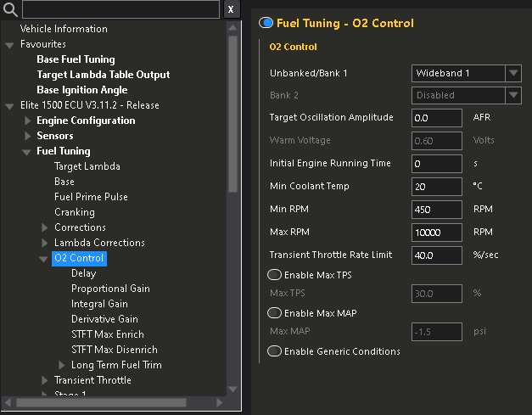Select Base Fuel Tuning favourite
This screenshot has width=532, height=415.
(x=76, y=59)
